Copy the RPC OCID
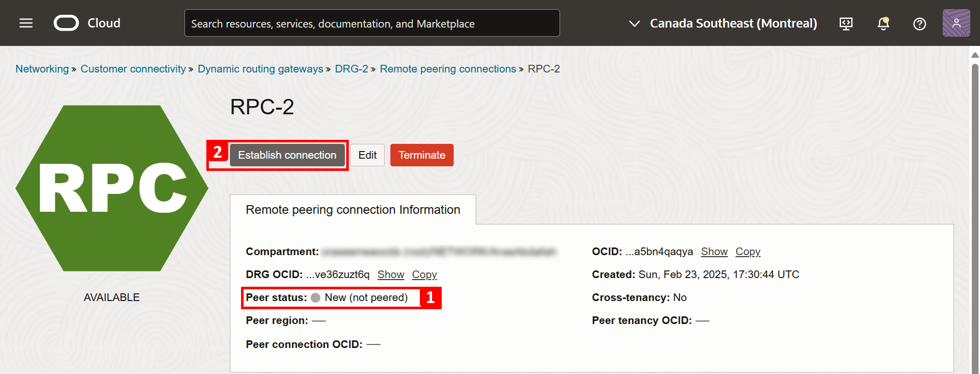This screenshot has width=980, height=374. coord(748,252)
